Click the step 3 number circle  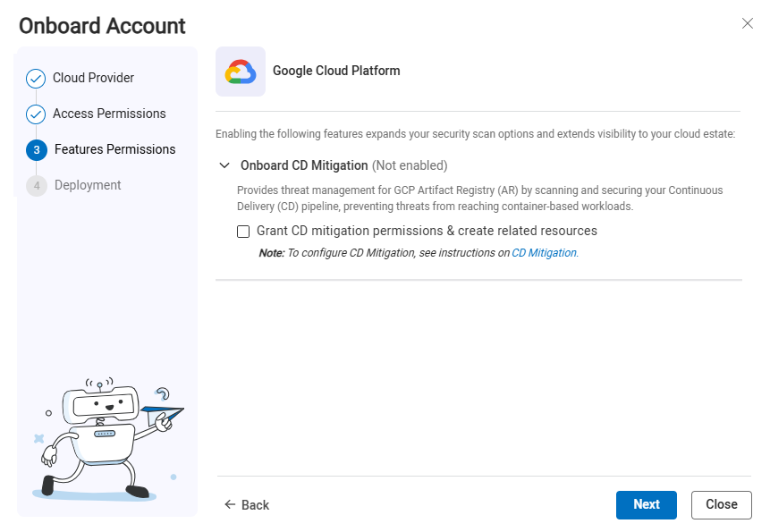(x=37, y=150)
